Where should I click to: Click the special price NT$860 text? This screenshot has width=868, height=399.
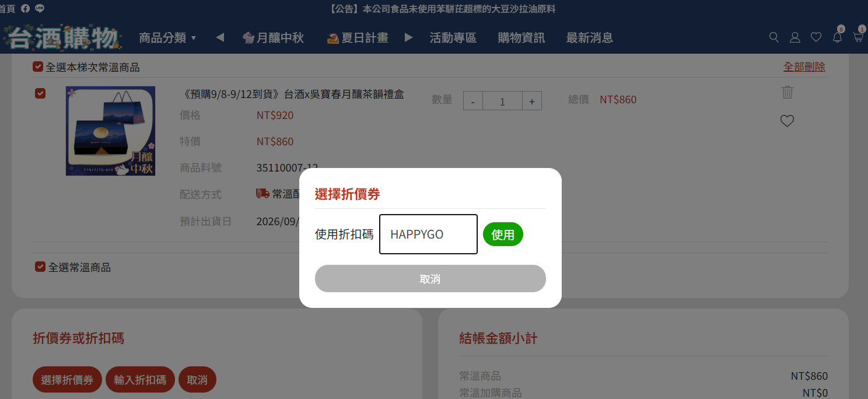(x=275, y=141)
